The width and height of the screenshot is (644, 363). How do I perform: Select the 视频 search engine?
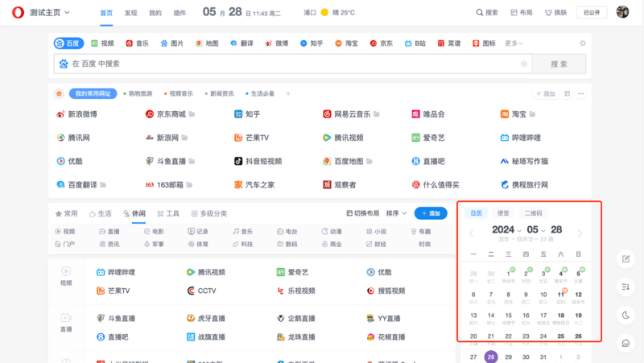(x=103, y=43)
